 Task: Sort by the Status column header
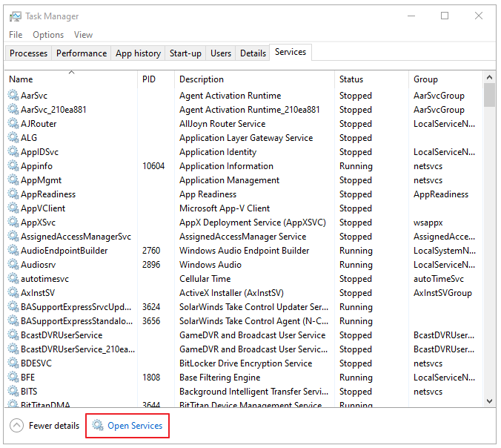(371, 79)
